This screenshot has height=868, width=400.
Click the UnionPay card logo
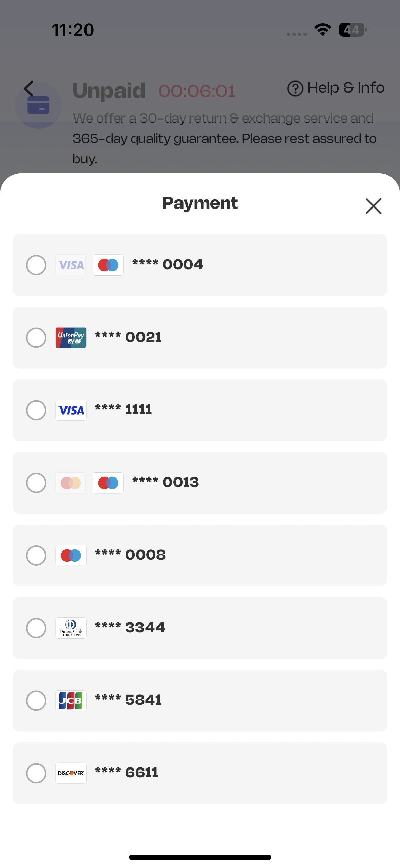[71, 338]
